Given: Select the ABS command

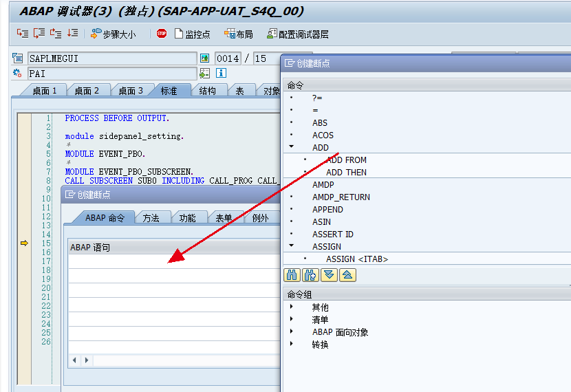Looking at the screenshot, I should point(320,122).
